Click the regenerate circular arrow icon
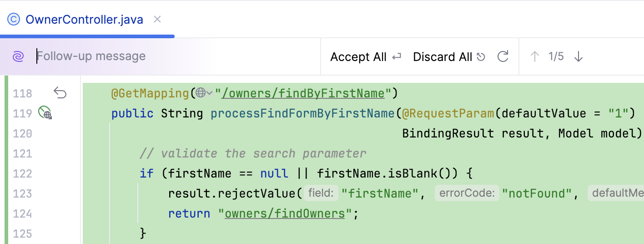This screenshot has height=244, width=644. pos(503,57)
